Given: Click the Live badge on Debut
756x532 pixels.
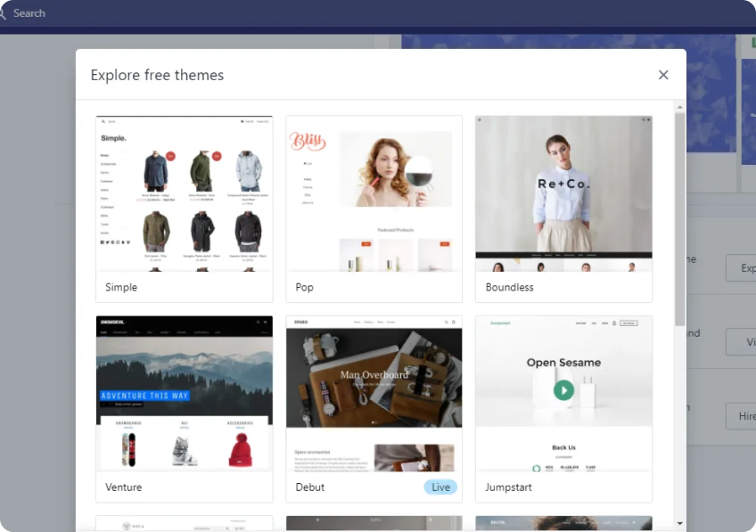Looking at the screenshot, I should (440, 487).
